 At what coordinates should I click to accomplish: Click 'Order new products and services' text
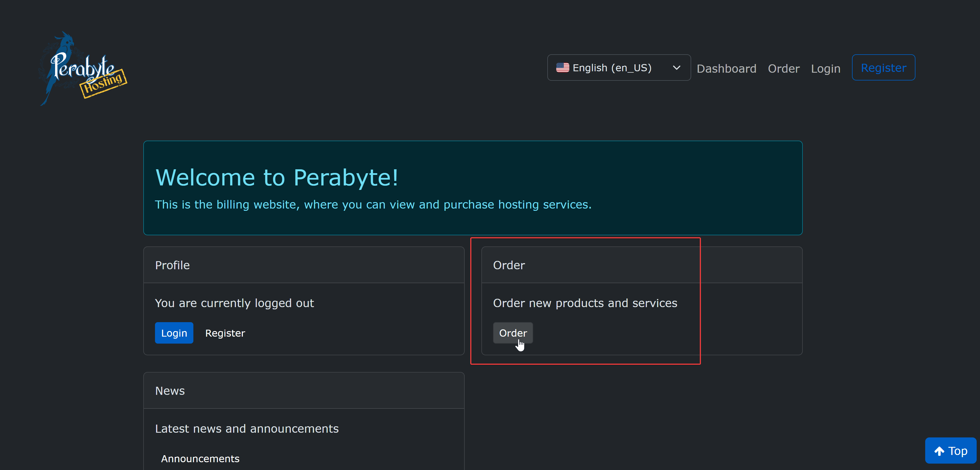click(585, 303)
